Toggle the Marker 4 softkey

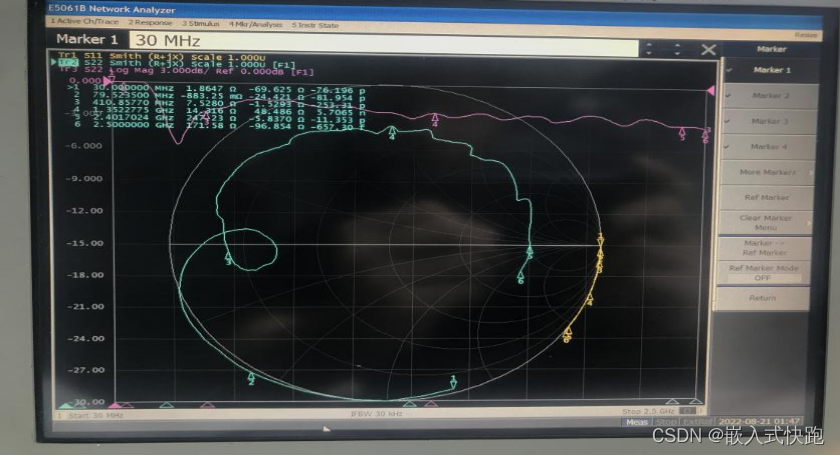point(768,146)
